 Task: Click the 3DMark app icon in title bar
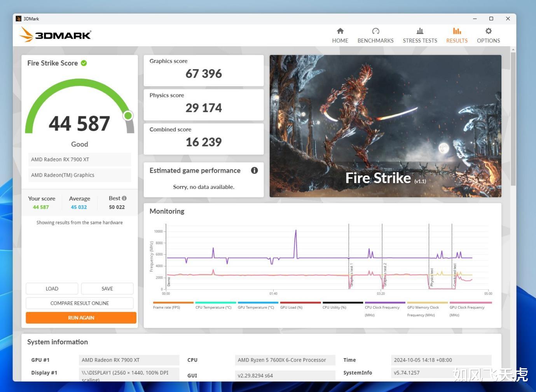tap(18, 19)
